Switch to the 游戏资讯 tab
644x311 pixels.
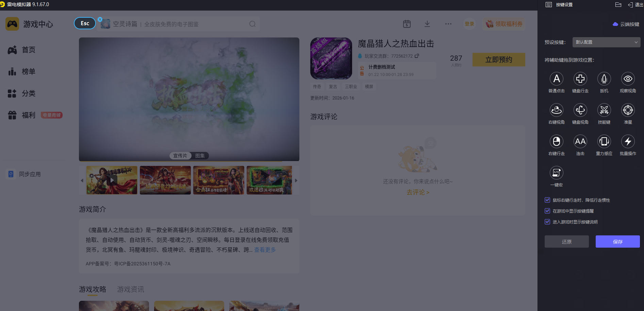pos(131,289)
